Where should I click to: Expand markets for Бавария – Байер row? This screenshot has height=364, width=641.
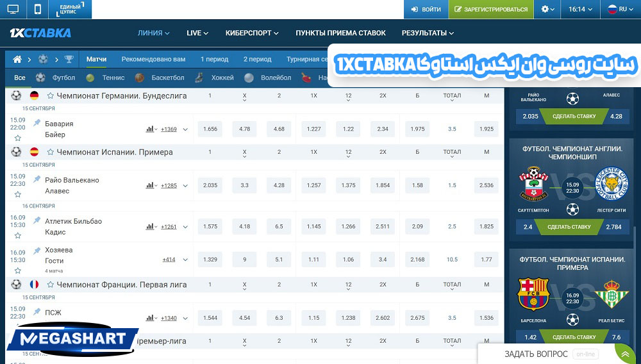point(185,129)
